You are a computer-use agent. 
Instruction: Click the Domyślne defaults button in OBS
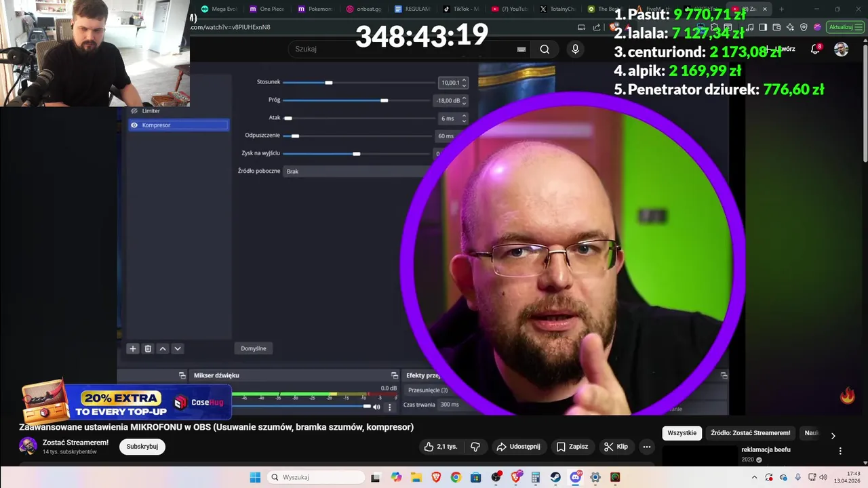[x=254, y=348]
